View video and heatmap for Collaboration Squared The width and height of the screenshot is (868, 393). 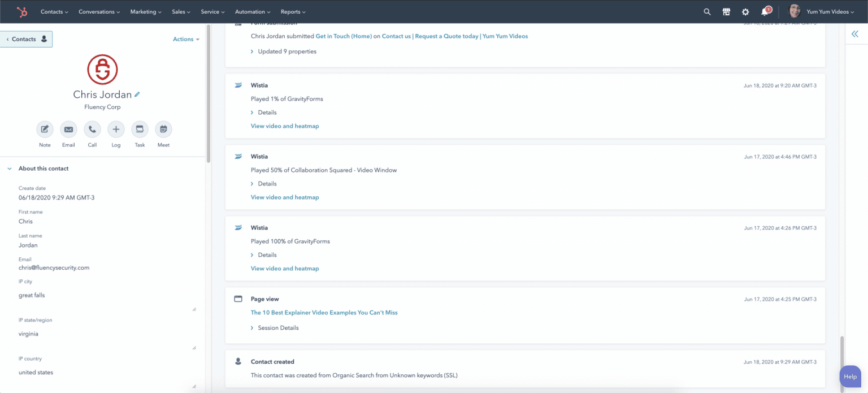[x=285, y=197]
